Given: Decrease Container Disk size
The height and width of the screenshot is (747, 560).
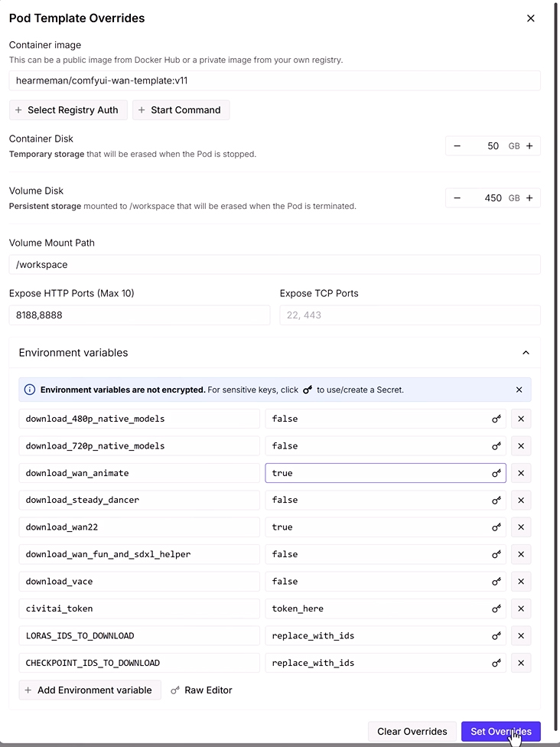Looking at the screenshot, I should coord(457,145).
